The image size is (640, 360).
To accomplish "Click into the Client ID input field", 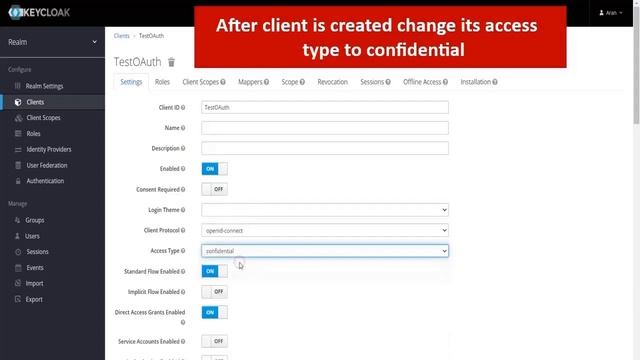I will pos(325,107).
